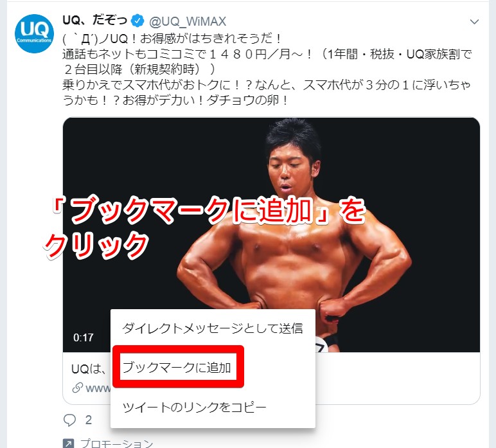Click the お得がデカい！ダチョウの卵！ text
This screenshot has width=496, height=448.
pos(205,101)
